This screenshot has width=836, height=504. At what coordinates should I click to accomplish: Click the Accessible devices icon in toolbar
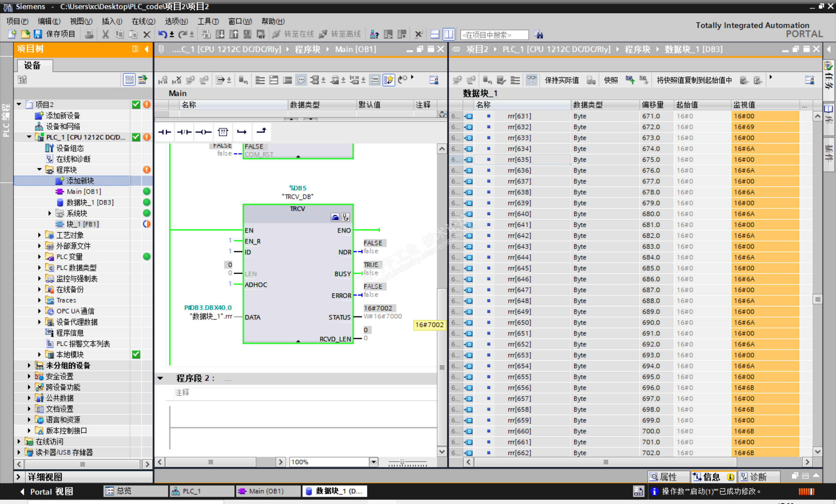click(374, 34)
